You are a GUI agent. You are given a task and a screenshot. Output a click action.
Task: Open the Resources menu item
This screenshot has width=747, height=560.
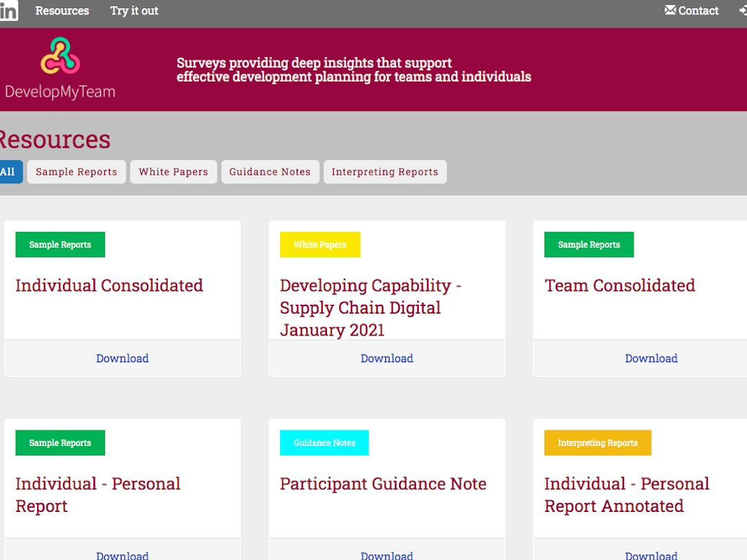tap(62, 11)
